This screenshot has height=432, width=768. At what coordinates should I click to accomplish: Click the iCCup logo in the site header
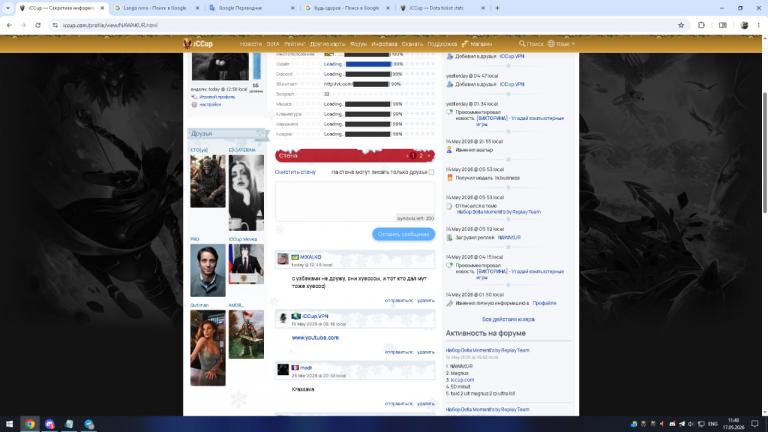[198, 44]
